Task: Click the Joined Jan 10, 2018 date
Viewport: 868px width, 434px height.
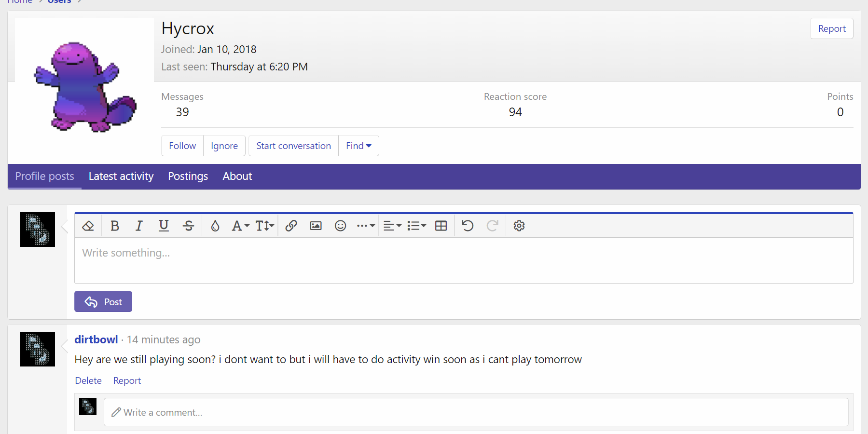Action: (227, 49)
